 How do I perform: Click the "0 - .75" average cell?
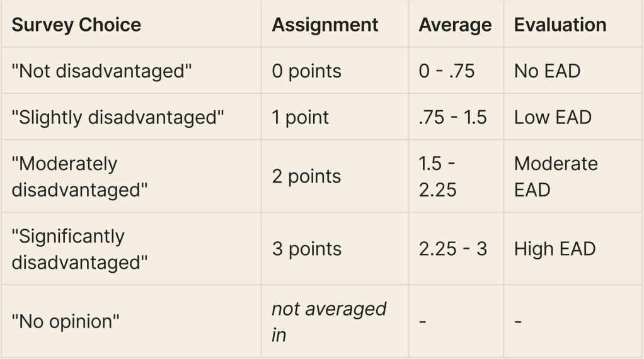(x=447, y=71)
